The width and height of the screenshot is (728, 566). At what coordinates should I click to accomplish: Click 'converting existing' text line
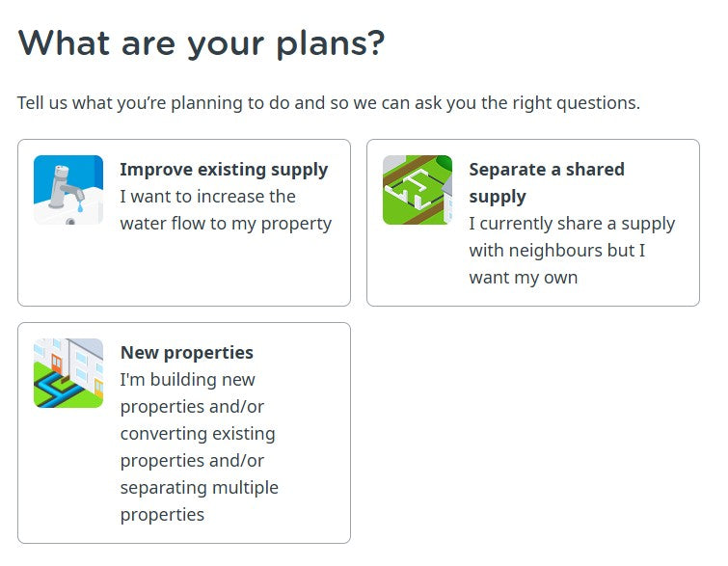click(x=198, y=434)
